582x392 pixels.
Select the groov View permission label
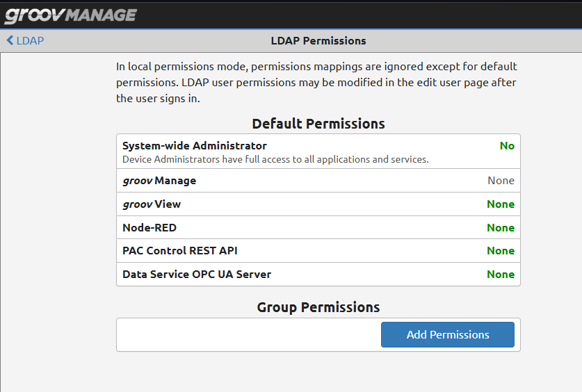coord(152,204)
